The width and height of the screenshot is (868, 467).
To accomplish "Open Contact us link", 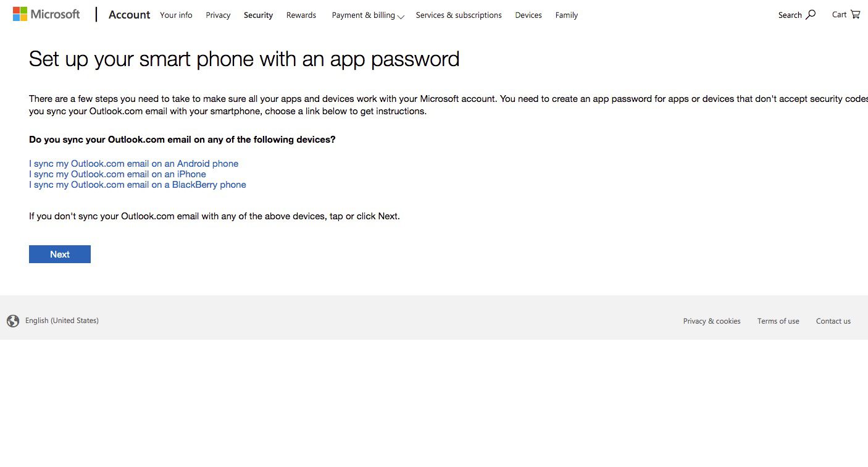I will click(x=833, y=321).
